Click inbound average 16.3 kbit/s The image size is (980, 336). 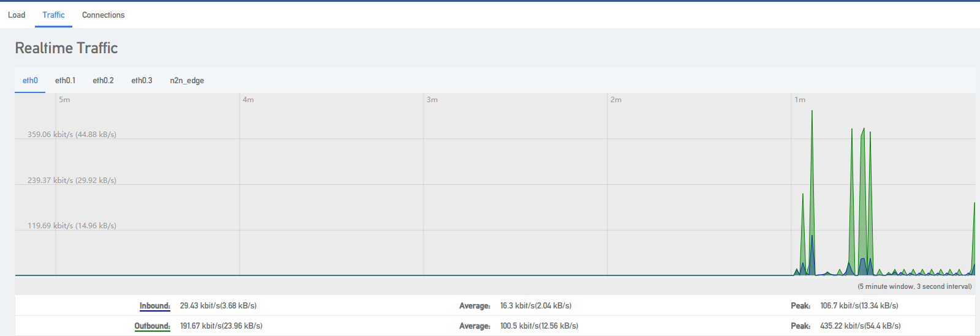[x=536, y=306]
